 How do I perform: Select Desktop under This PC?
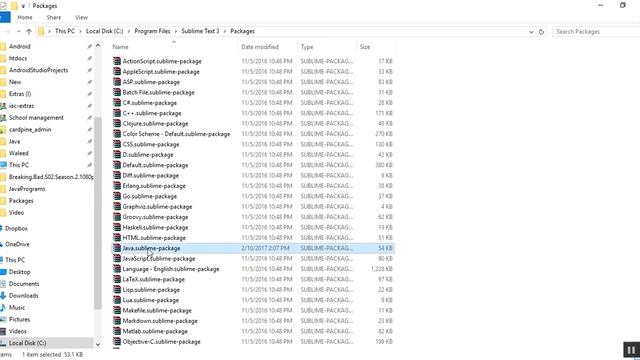tap(20, 272)
